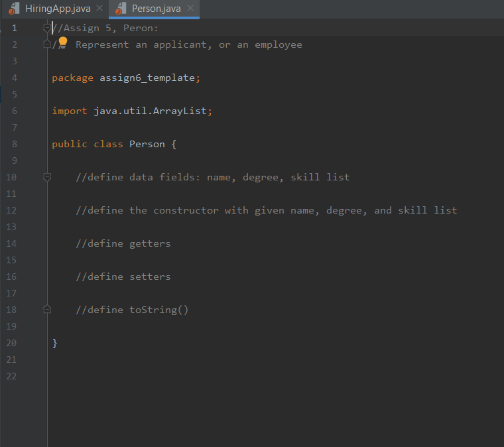Click the yellow lightbulb quick-fix icon
504x447 pixels.
click(x=63, y=42)
